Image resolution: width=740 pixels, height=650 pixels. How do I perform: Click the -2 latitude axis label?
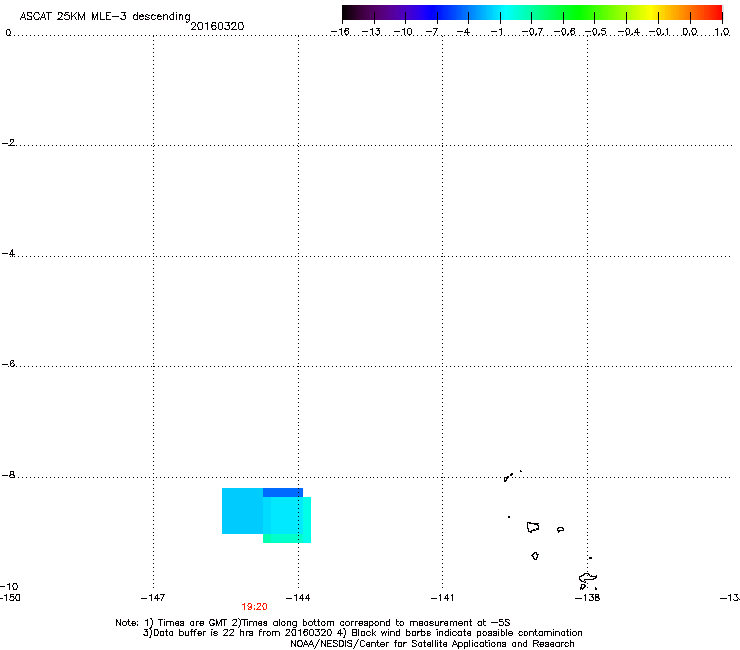click(x=8, y=143)
